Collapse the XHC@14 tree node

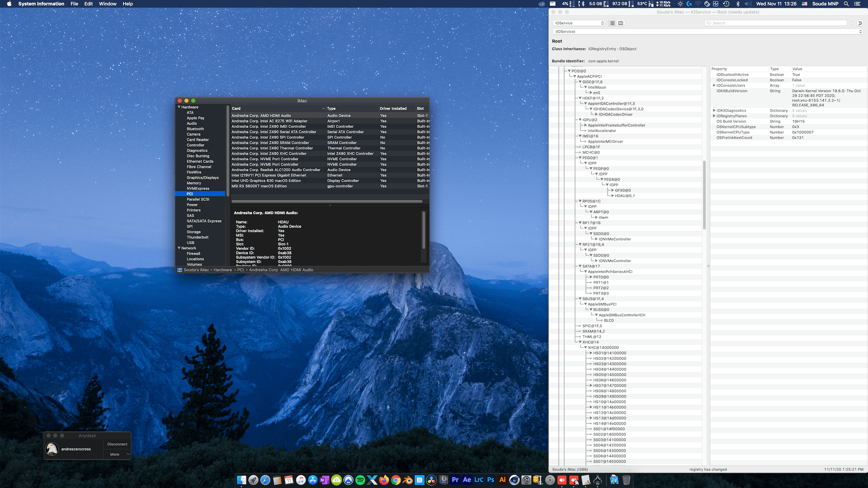580,342
